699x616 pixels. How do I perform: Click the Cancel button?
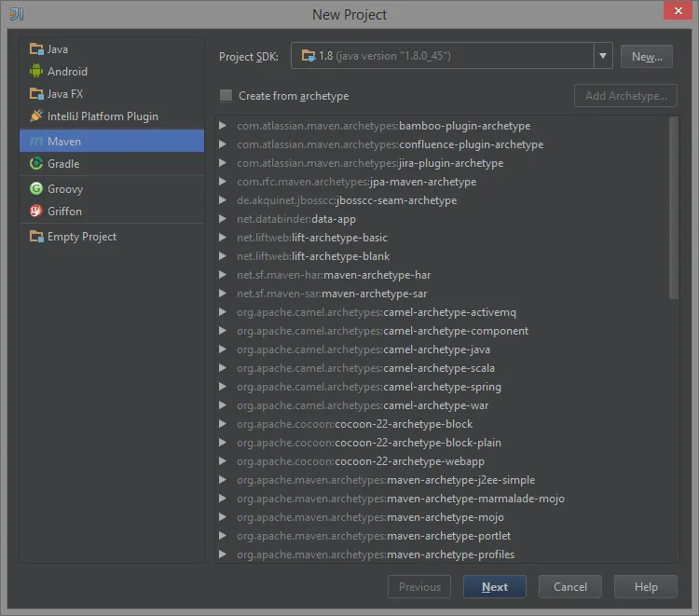[569, 587]
